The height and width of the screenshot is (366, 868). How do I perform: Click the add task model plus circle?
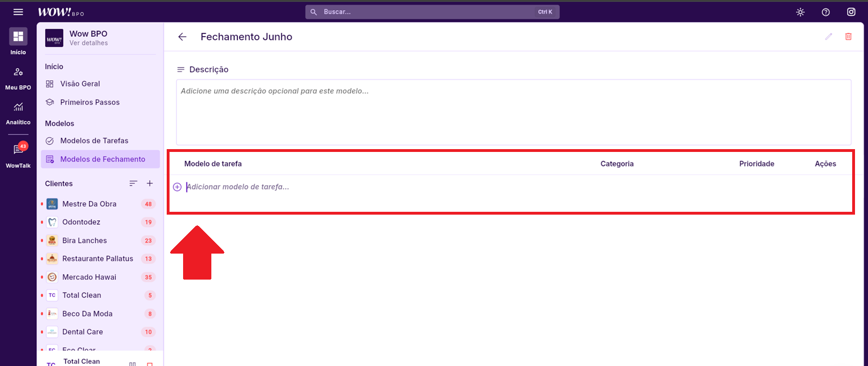point(177,187)
